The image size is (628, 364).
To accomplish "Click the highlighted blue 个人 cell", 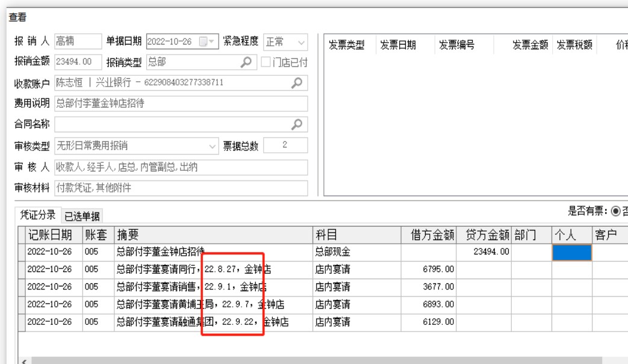I will [x=571, y=252].
